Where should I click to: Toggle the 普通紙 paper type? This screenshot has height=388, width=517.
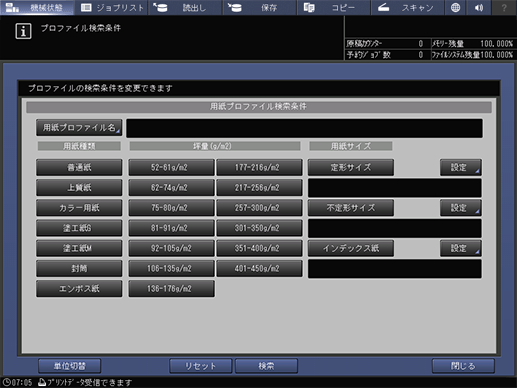tap(79, 167)
